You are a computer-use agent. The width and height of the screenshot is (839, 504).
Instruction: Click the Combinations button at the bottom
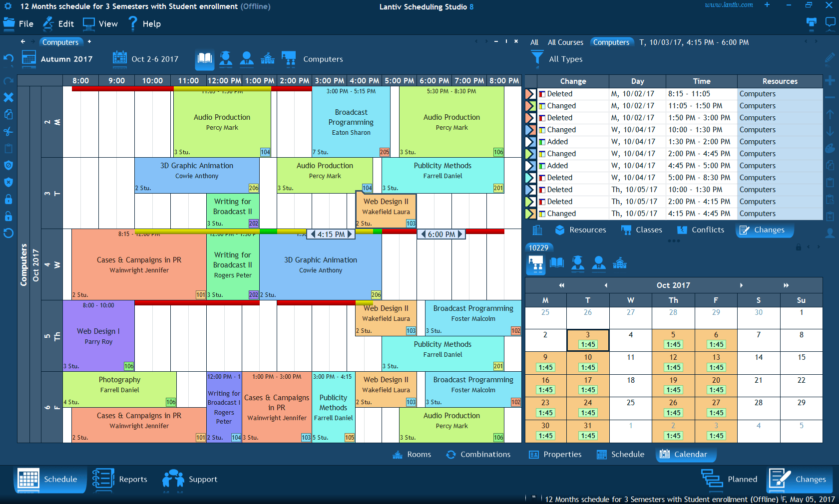pos(478,454)
